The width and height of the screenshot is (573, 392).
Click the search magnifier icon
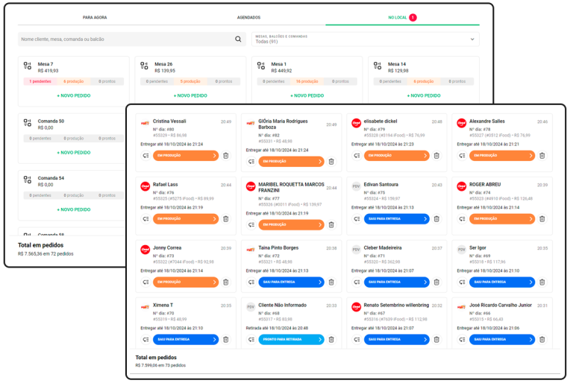pos(238,39)
